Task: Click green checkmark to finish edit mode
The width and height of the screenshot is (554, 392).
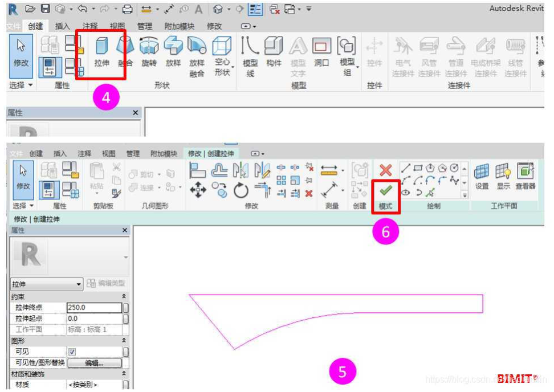Action: (x=386, y=191)
